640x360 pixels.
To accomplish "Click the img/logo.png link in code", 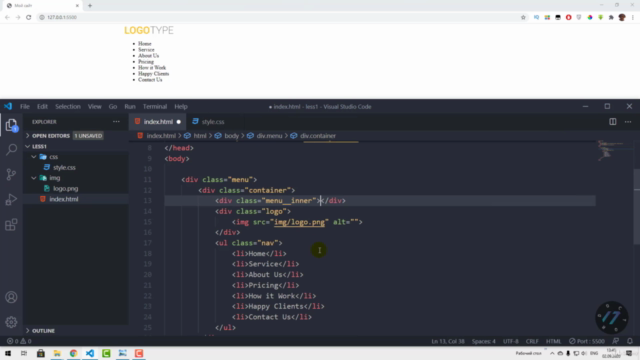I will coord(299,222).
